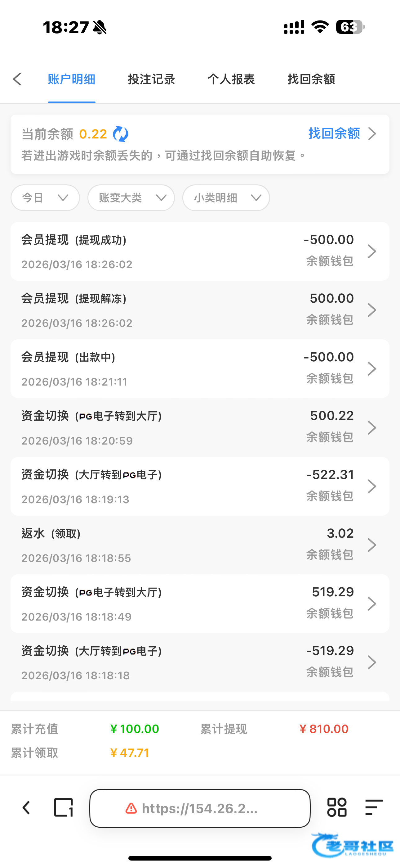Tap the back arrow at top left
Screen dimensions: 400x868
17,79
